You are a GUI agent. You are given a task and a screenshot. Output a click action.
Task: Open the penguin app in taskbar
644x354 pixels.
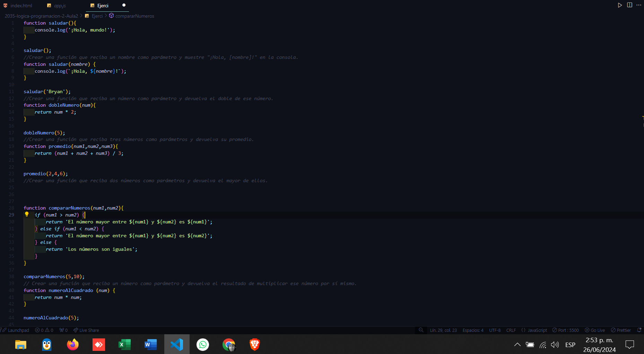coord(47,344)
